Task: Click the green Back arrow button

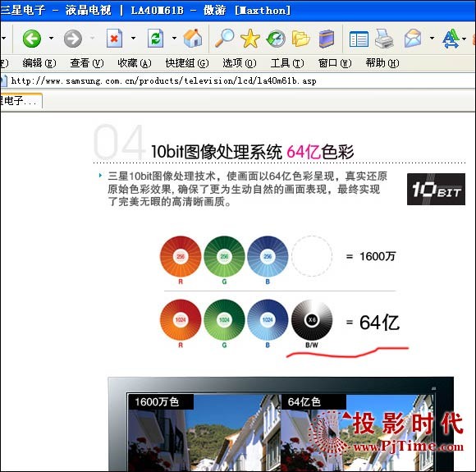Action: [32, 39]
